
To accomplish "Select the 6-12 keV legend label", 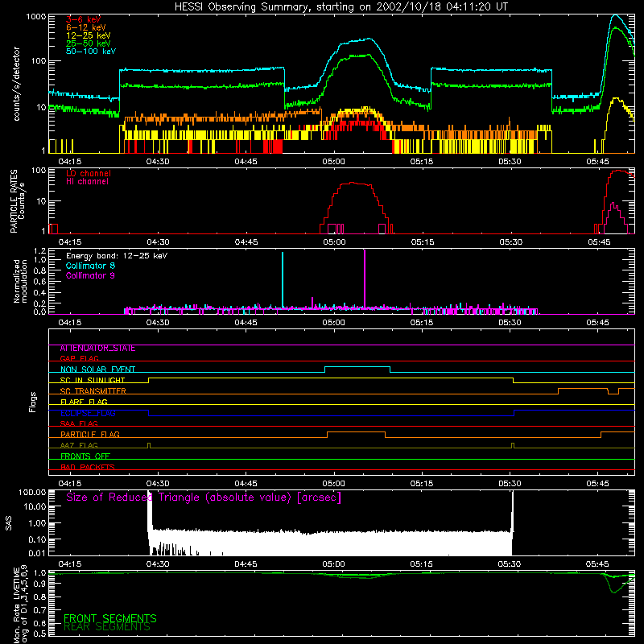I will (86, 27).
